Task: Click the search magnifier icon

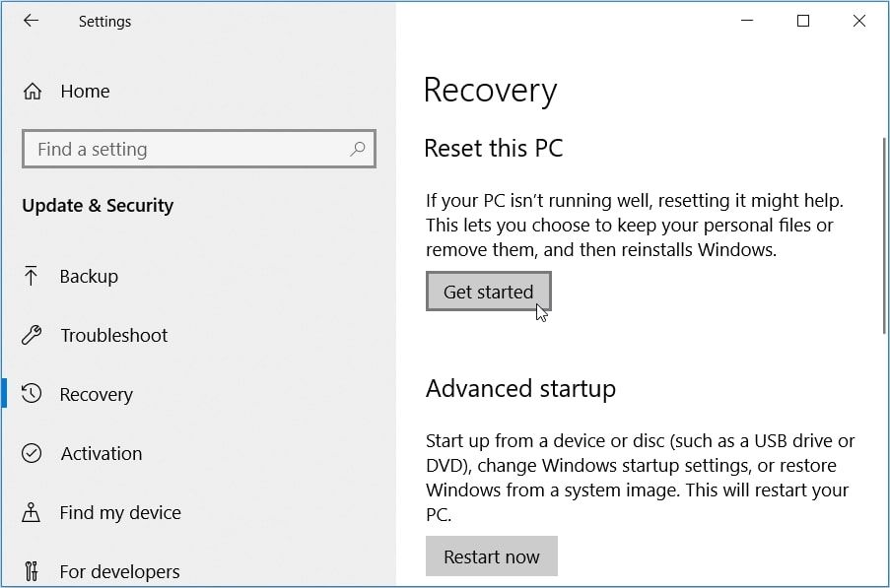Action: [x=358, y=149]
